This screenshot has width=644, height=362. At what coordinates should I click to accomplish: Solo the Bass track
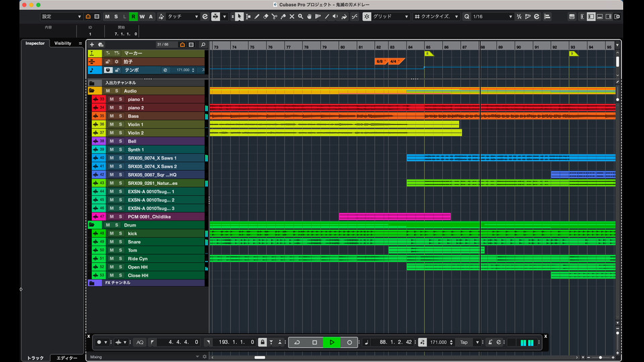pyautogui.click(x=120, y=116)
